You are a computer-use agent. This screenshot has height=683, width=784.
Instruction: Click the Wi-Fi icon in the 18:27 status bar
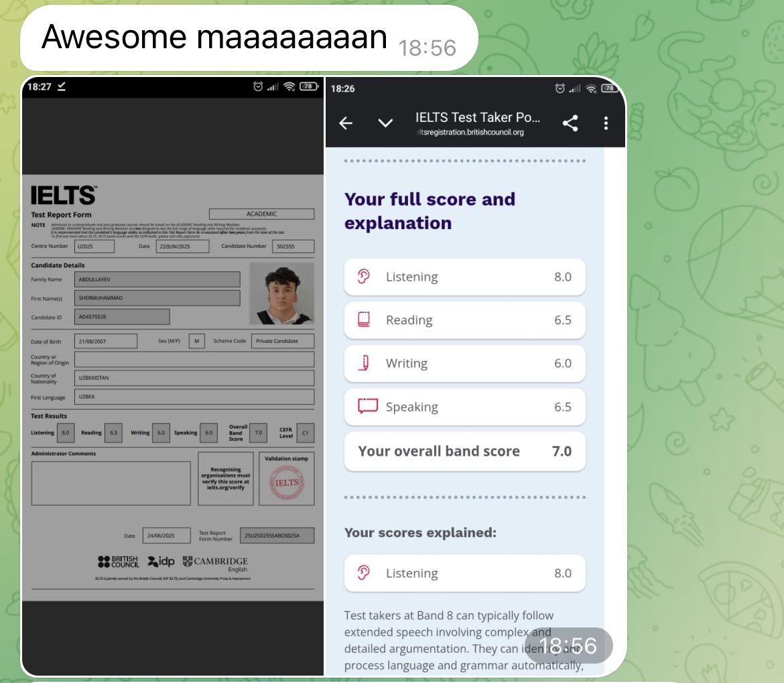point(289,86)
